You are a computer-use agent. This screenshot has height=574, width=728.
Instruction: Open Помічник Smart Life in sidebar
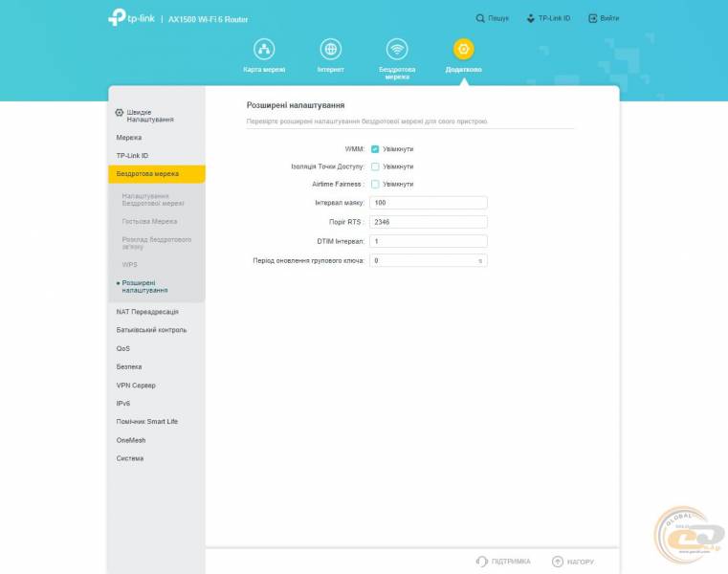pos(146,421)
